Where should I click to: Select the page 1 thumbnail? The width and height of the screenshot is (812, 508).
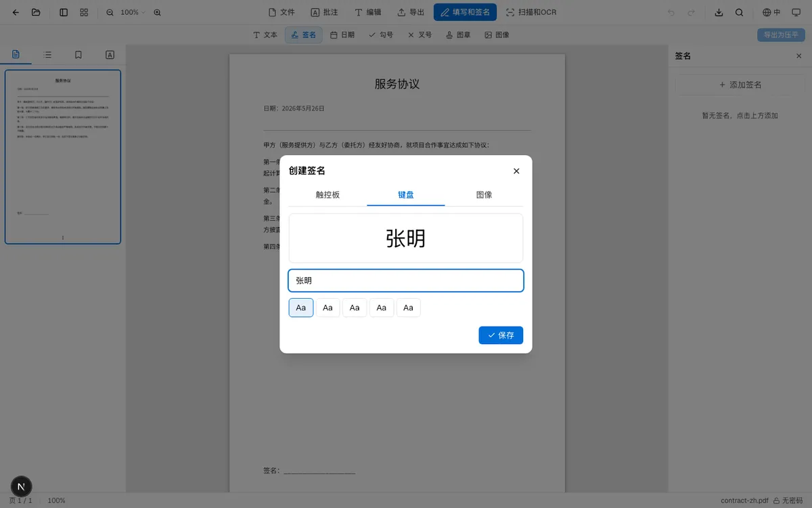(63, 156)
